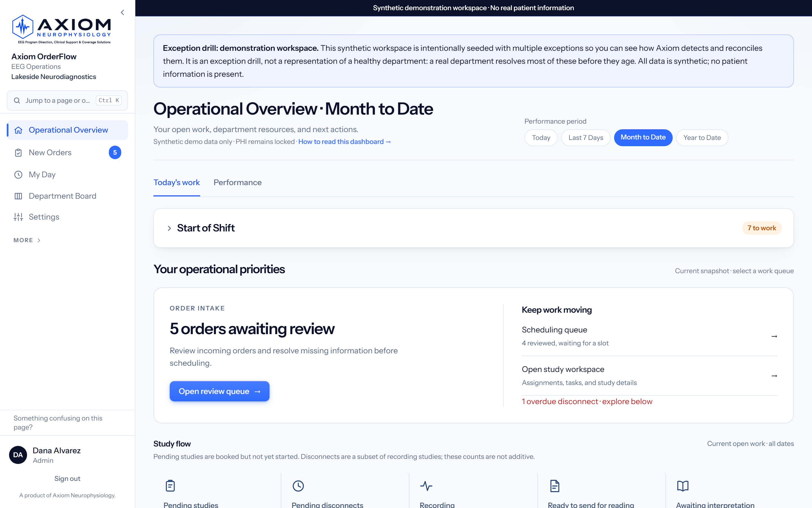
Task: Click Lakeside Neurodiagnostics label
Action: coord(54,76)
